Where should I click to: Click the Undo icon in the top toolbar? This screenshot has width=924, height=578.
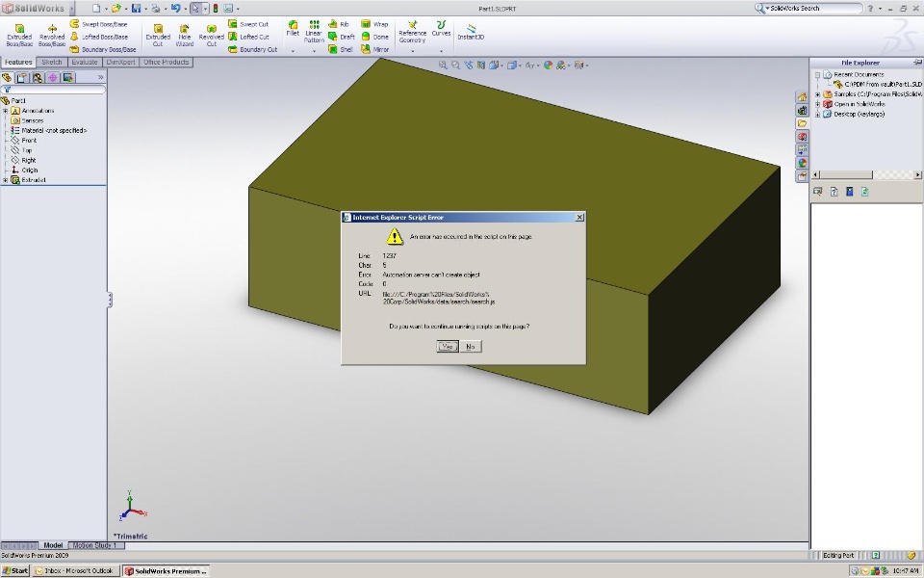pyautogui.click(x=175, y=9)
